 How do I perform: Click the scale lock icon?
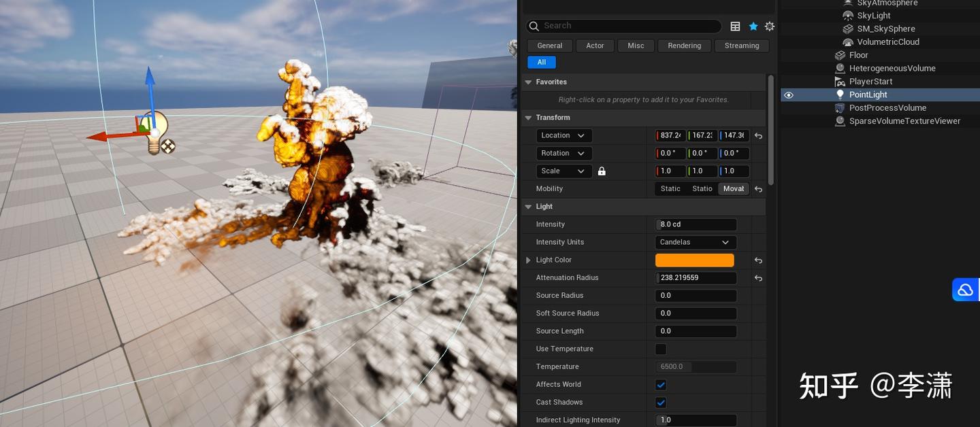point(602,171)
